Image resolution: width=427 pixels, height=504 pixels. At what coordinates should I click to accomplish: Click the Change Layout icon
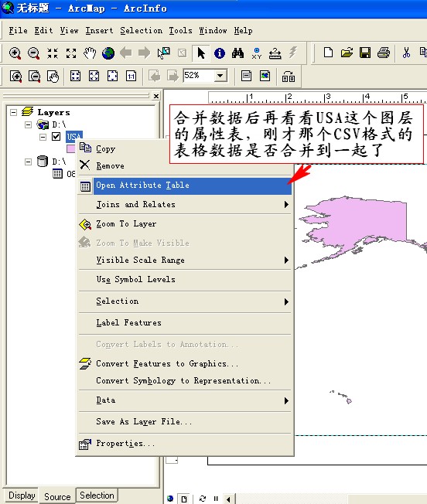[288, 77]
